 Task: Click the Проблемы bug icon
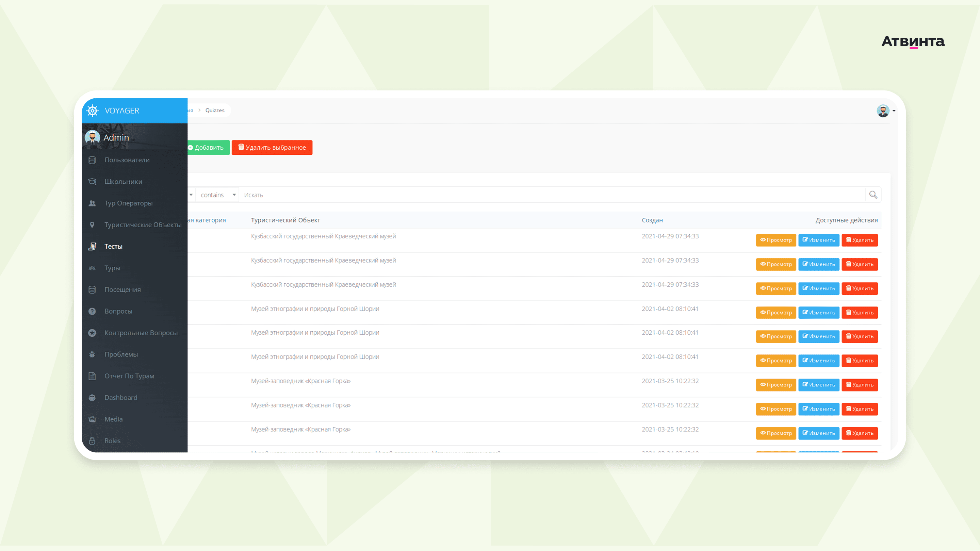click(x=92, y=354)
